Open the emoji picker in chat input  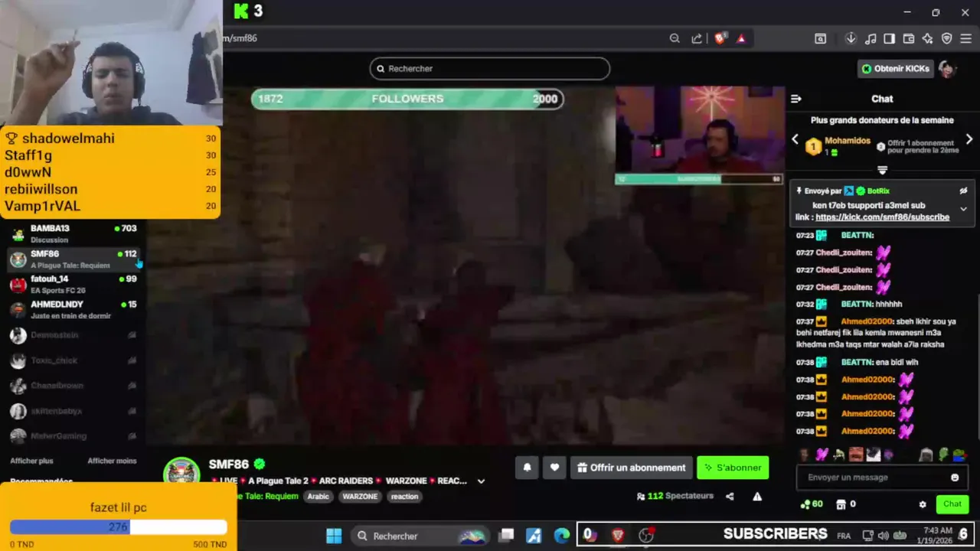point(955,478)
